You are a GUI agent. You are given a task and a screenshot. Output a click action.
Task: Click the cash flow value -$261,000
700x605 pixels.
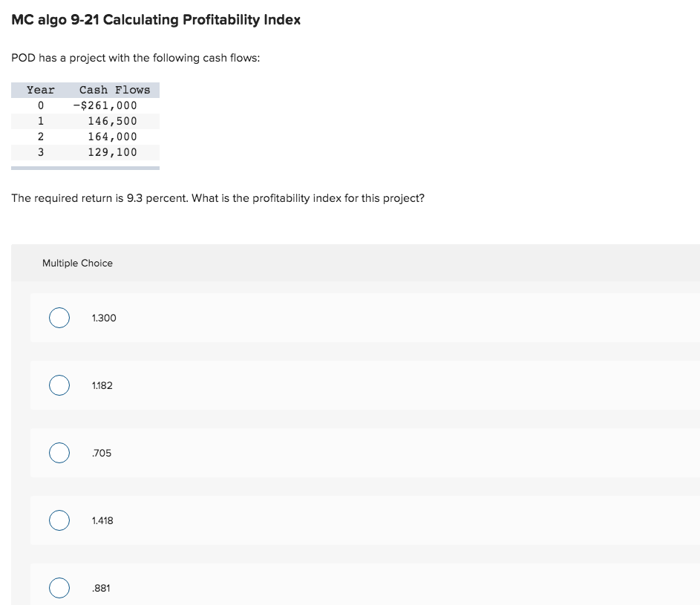(x=106, y=105)
